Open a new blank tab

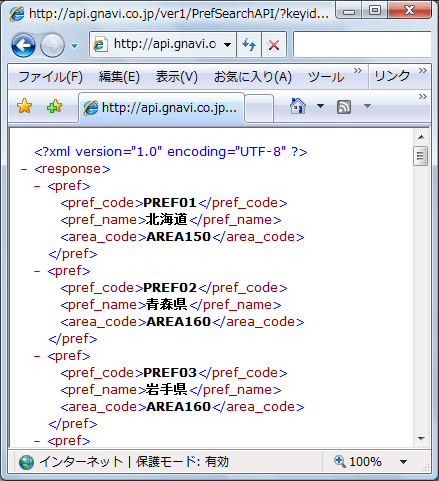tap(259, 108)
